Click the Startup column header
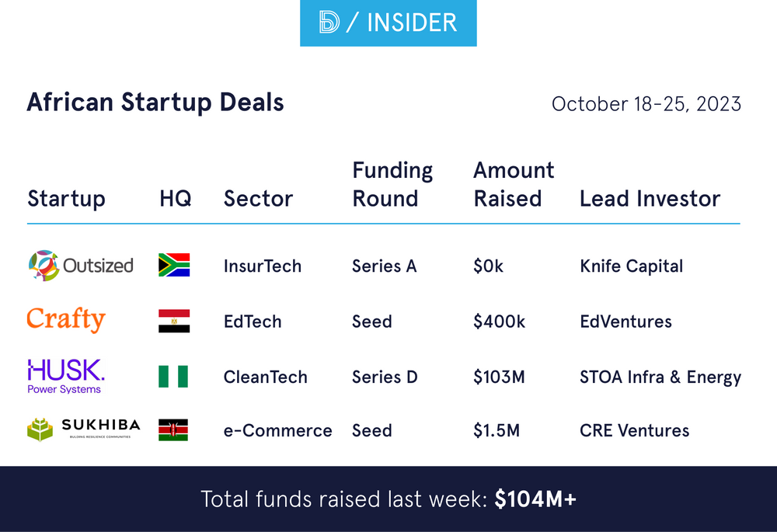 (x=66, y=199)
